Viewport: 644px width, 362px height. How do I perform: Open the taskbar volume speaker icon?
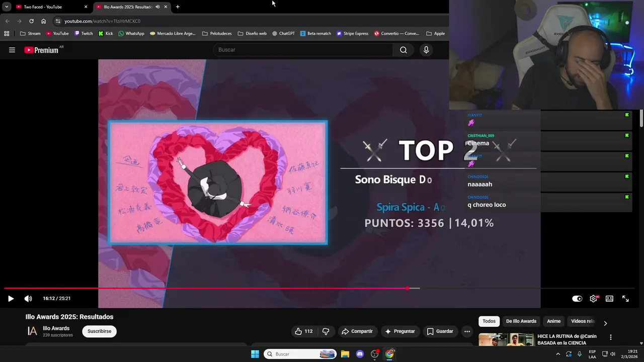pos(613,354)
